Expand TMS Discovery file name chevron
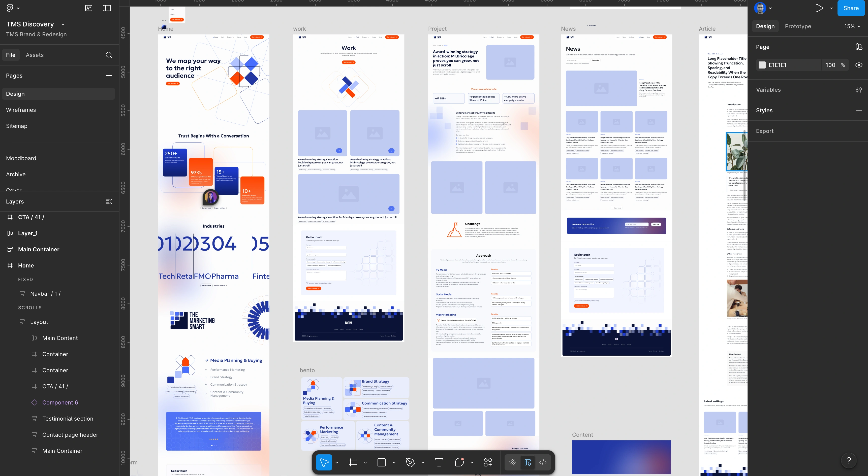Viewport: 868px width, 476px height. (x=63, y=24)
